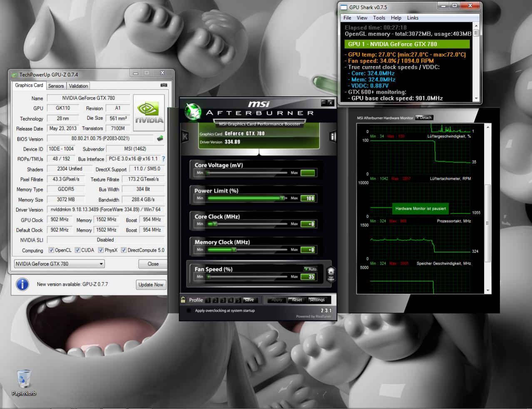The height and width of the screenshot is (409, 532).
Task: Open the File menu in GPU Shark
Action: pos(348,18)
